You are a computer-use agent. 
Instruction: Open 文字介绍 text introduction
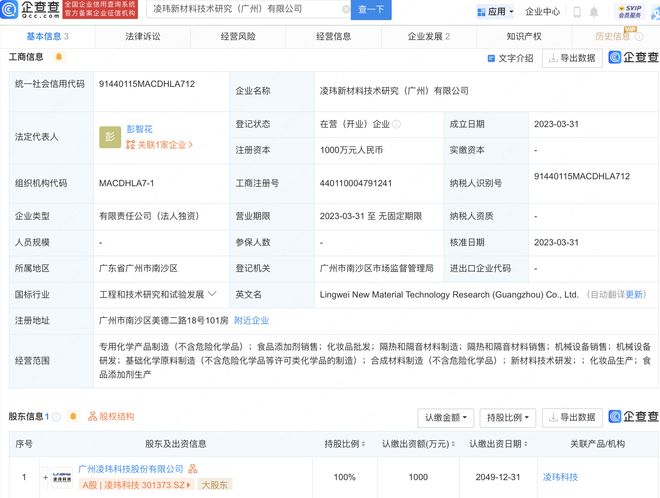[510, 58]
